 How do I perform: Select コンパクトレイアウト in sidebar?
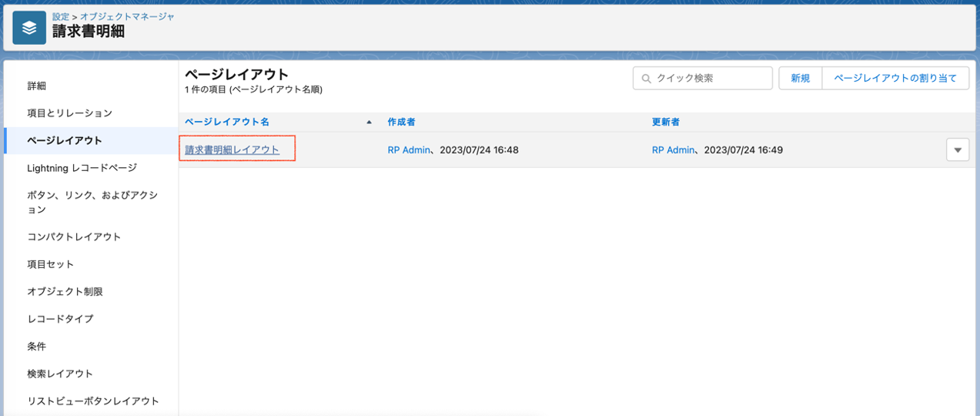[74, 237]
